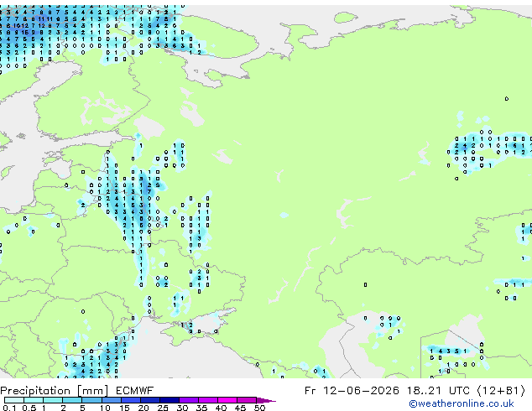Click the above-50 mm arrow end of scale
532x411 pixels.
pyautogui.click(x=266, y=400)
